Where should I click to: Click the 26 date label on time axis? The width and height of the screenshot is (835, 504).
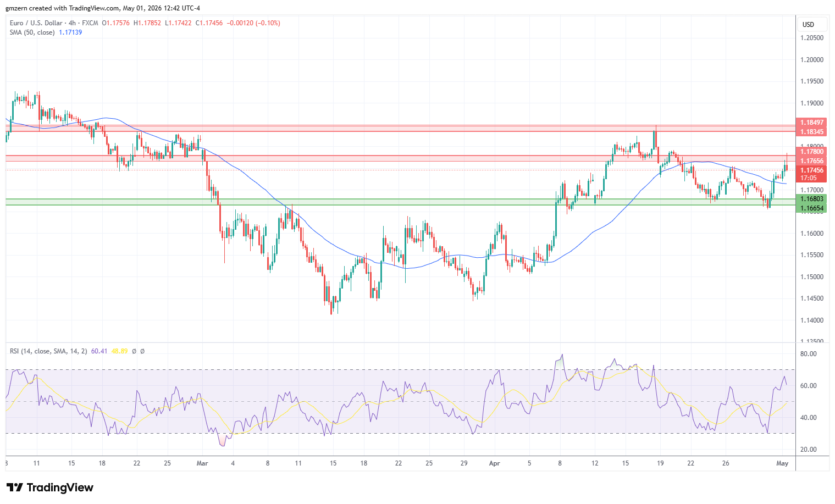pyautogui.click(x=726, y=463)
